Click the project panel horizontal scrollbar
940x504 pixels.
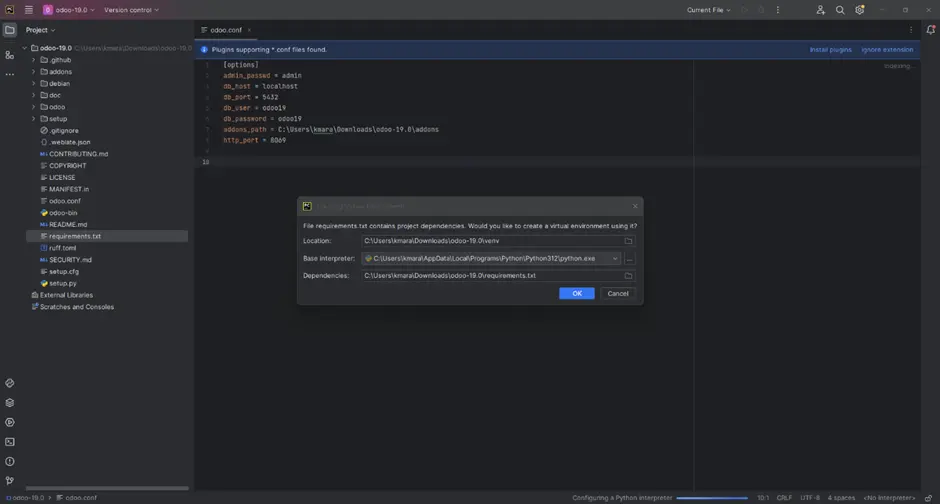tap(107, 488)
